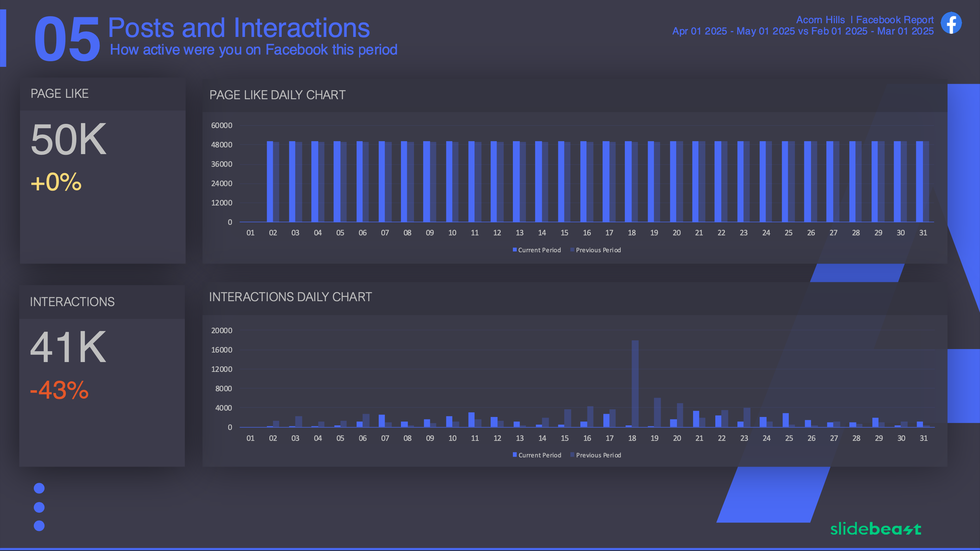Viewport: 980px width, 551px height.
Task: Click the PAGE LIKE card heading
Action: tap(60, 94)
